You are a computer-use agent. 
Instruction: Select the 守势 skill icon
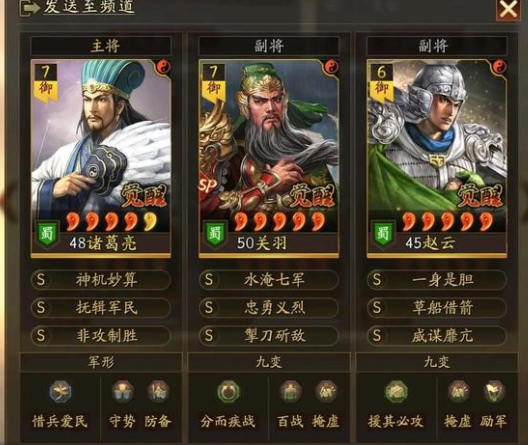(x=123, y=392)
